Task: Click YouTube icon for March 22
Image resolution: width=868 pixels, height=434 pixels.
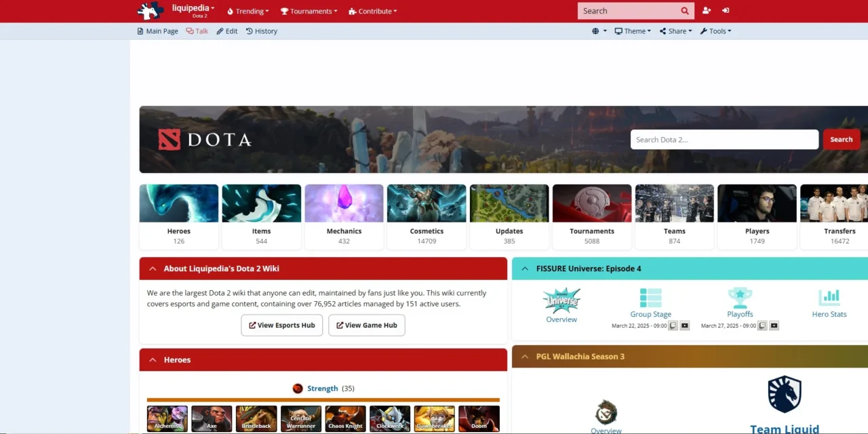Action: point(685,325)
